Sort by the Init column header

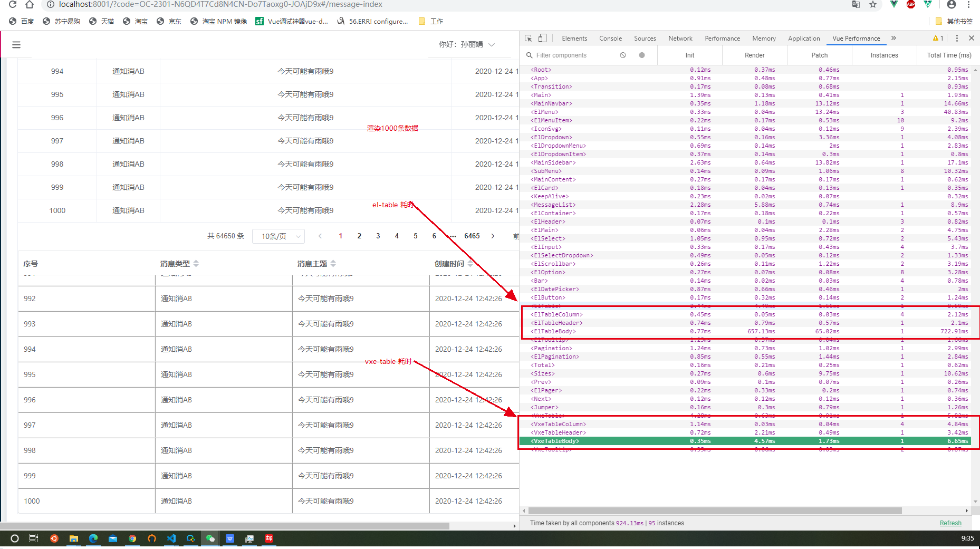pyautogui.click(x=690, y=55)
